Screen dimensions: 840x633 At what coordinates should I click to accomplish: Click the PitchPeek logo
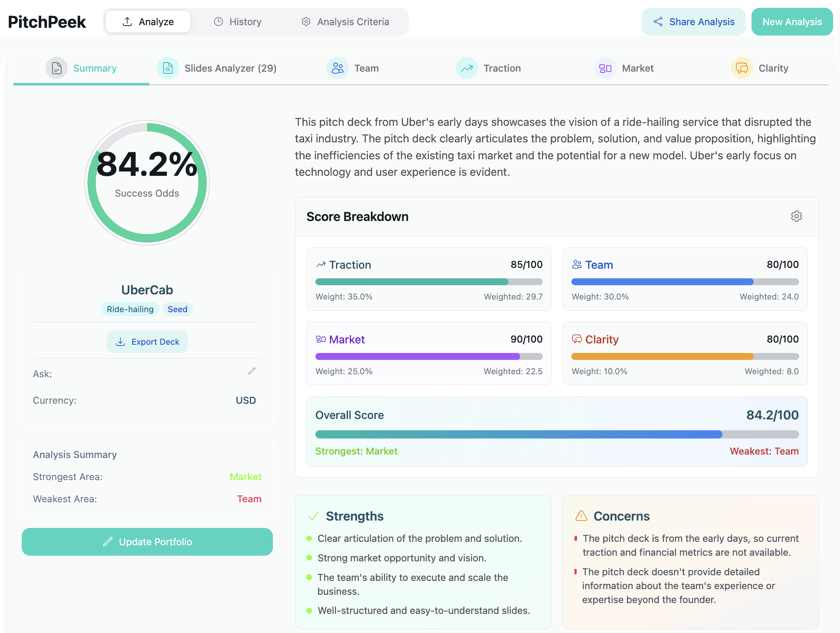(x=47, y=22)
